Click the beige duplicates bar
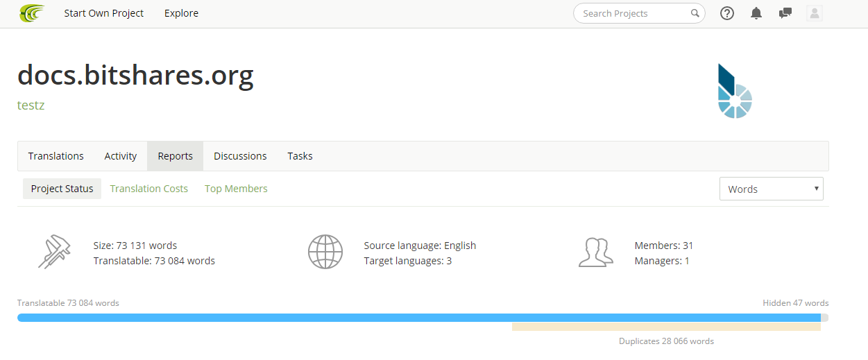Image resolution: width=868 pixels, height=360 pixels. tap(666, 327)
